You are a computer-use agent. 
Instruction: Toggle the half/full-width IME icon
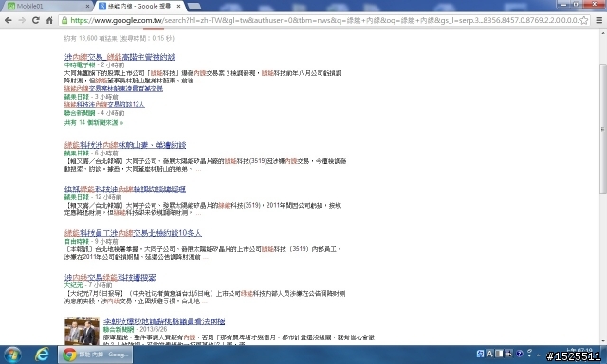click(x=499, y=354)
